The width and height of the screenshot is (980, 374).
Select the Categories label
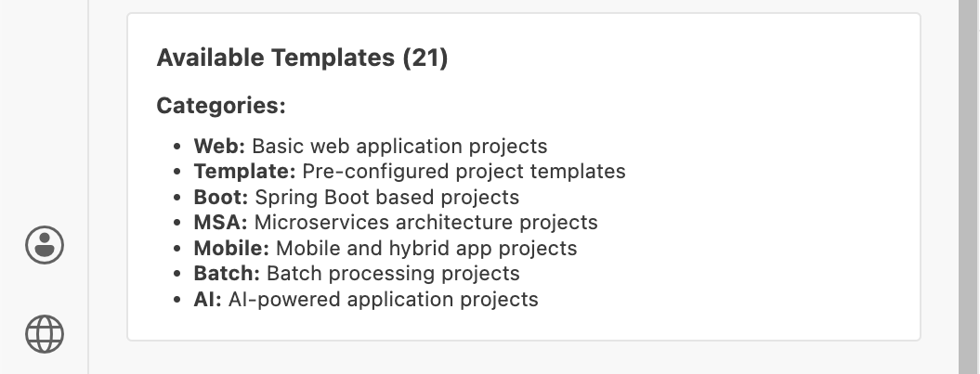(x=220, y=106)
